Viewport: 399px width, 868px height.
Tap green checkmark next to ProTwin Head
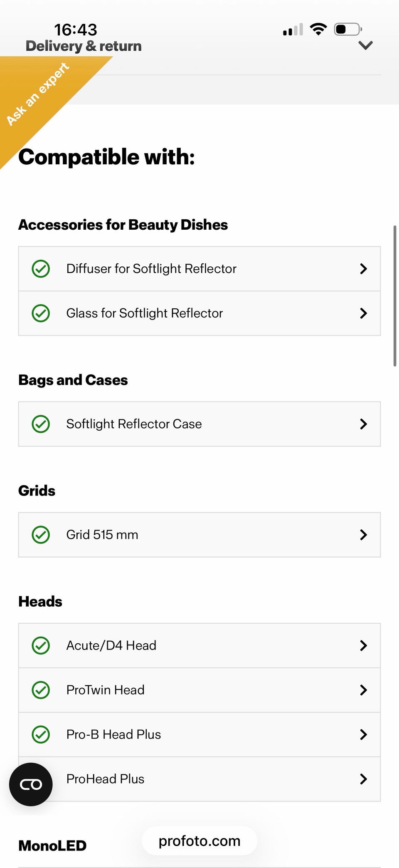(x=41, y=690)
